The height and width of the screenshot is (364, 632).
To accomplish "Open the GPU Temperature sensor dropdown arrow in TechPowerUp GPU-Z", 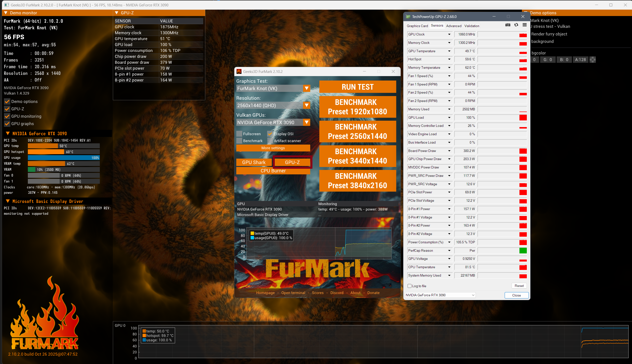I will tap(449, 51).
